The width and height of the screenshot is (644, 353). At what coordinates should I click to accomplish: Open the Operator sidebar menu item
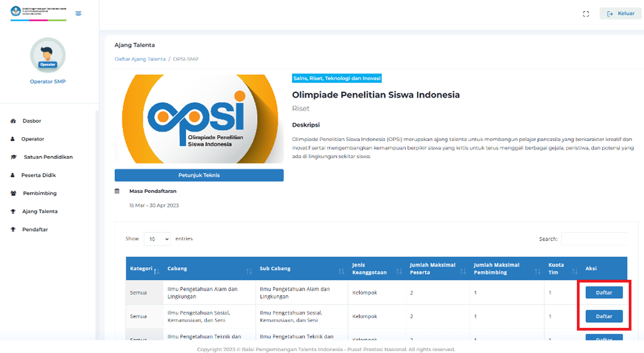point(32,139)
